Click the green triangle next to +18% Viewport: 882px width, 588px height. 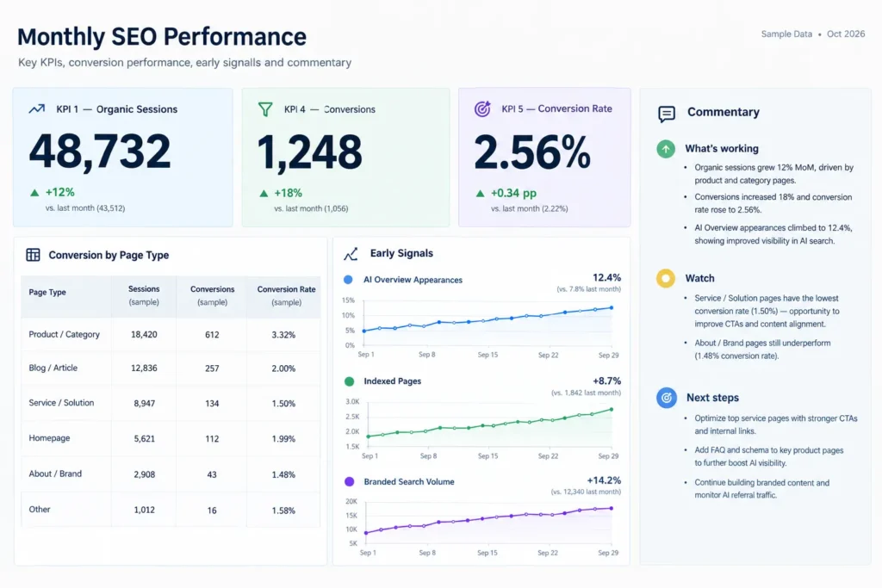(x=264, y=194)
